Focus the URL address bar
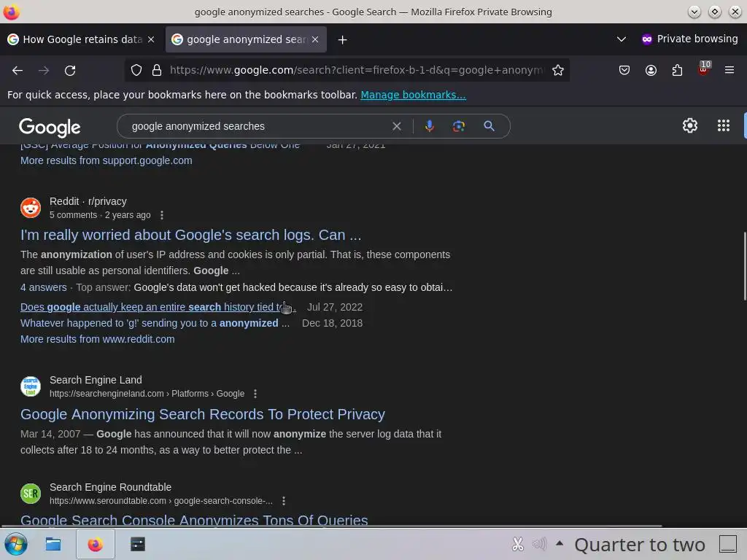 coord(356,71)
